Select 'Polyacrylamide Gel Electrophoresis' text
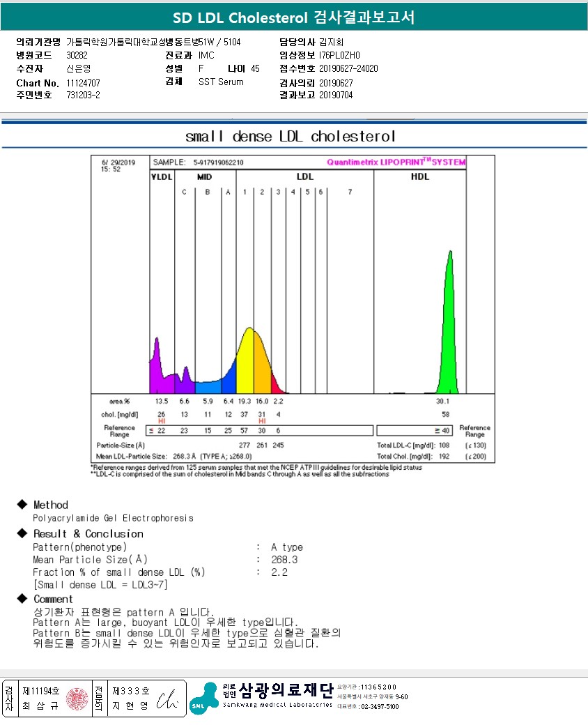588x725 pixels. (x=114, y=519)
